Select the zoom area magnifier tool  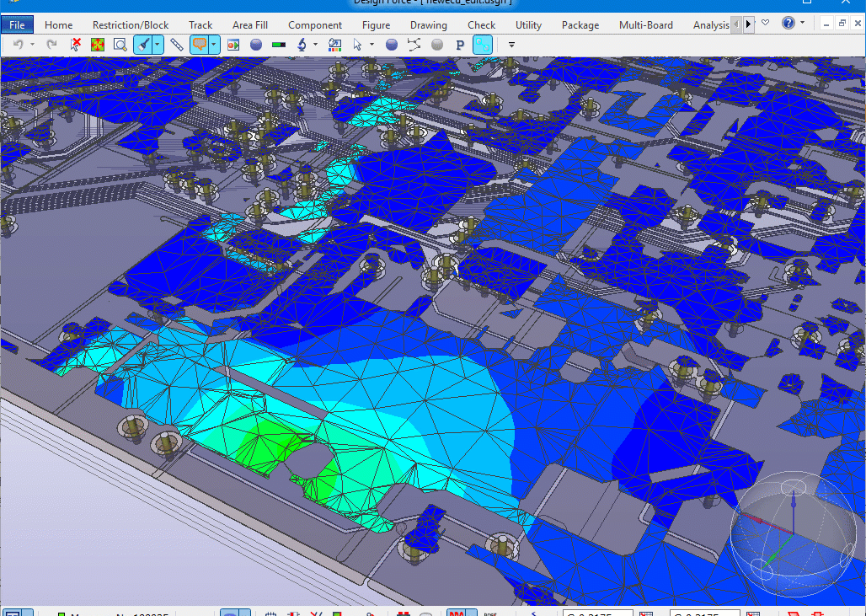pos(120,45)
